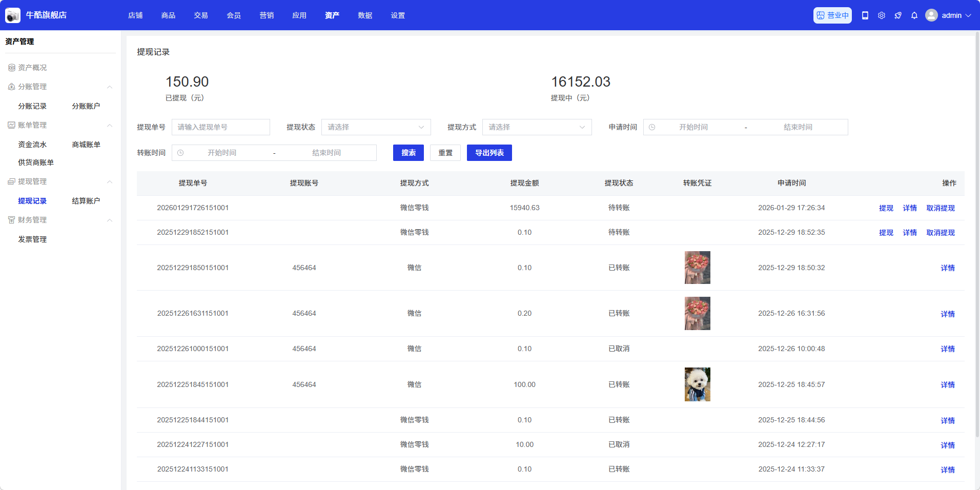Click the 搜索 button
The height and width of the screenshot is (490, 980).
[408, 153]
